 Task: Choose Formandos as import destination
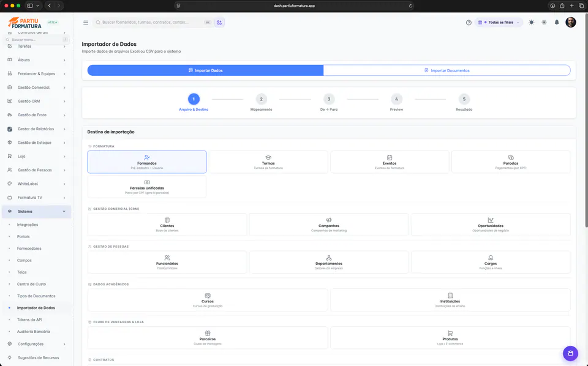(x=147, y=162)
